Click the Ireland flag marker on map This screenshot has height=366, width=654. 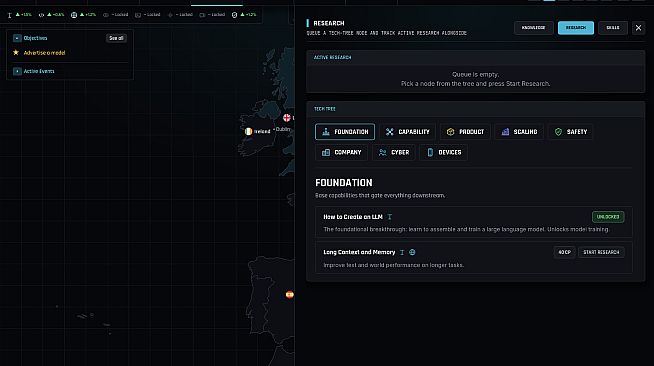pos(248,131)
